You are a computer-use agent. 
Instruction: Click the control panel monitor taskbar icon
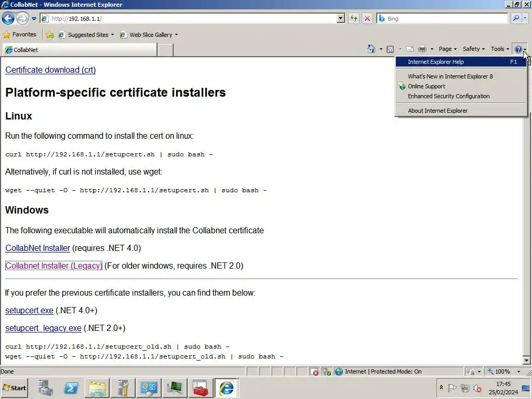[x=149, y=388]
